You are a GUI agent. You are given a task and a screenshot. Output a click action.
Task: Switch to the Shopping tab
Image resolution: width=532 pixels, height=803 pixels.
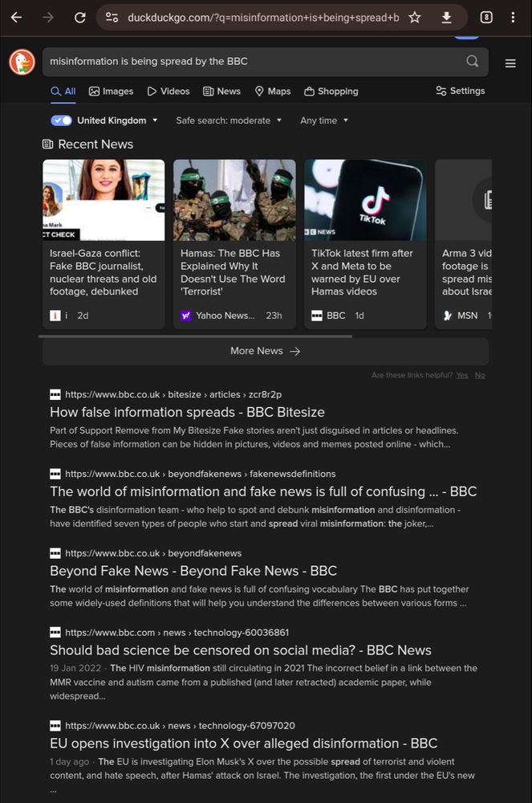[x=331, y=92]
